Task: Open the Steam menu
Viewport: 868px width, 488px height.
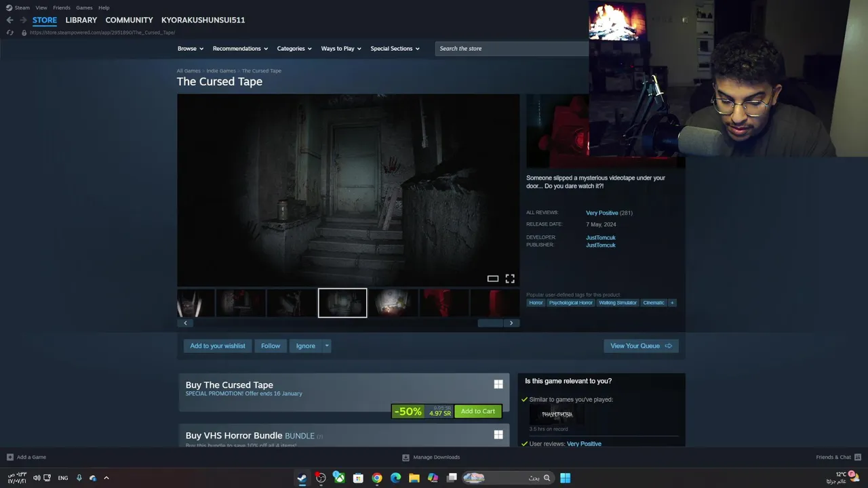Action: [x=22, y=7]
